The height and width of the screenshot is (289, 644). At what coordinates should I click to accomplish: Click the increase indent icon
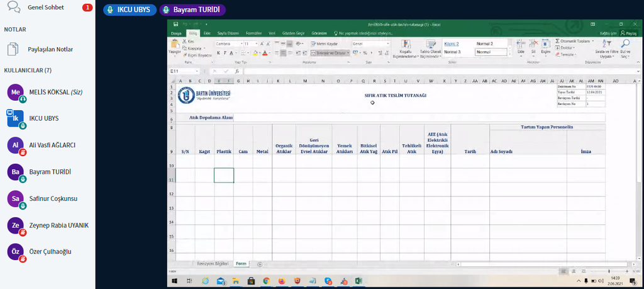(x=304, y=53)
